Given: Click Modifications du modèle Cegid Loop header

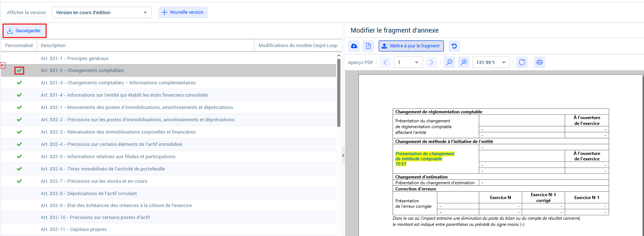Looking at the screenshot, I should 298,46.
